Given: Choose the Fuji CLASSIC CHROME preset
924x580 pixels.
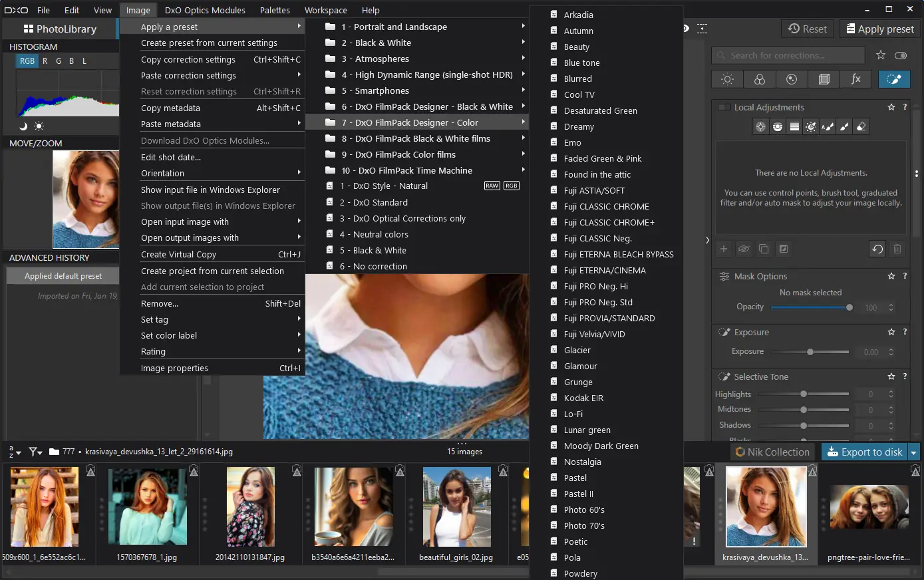Looking at the screenshot, I should pos(606,206).
